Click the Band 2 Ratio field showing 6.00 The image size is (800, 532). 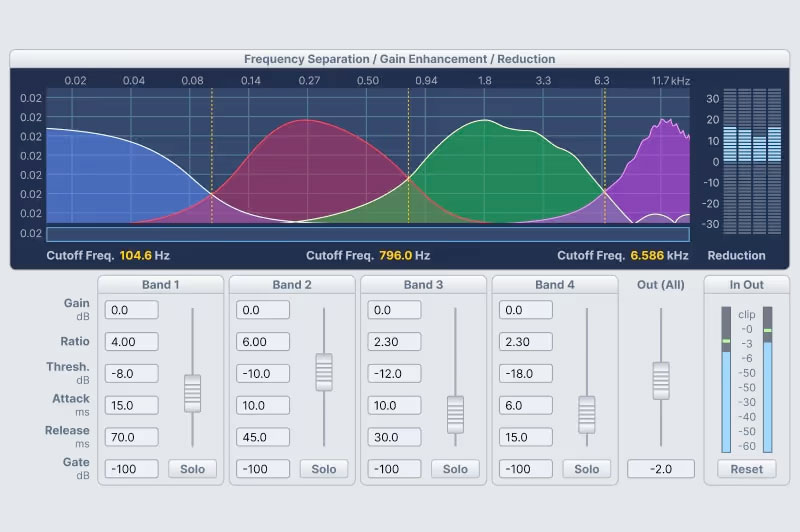click(263, 342)
